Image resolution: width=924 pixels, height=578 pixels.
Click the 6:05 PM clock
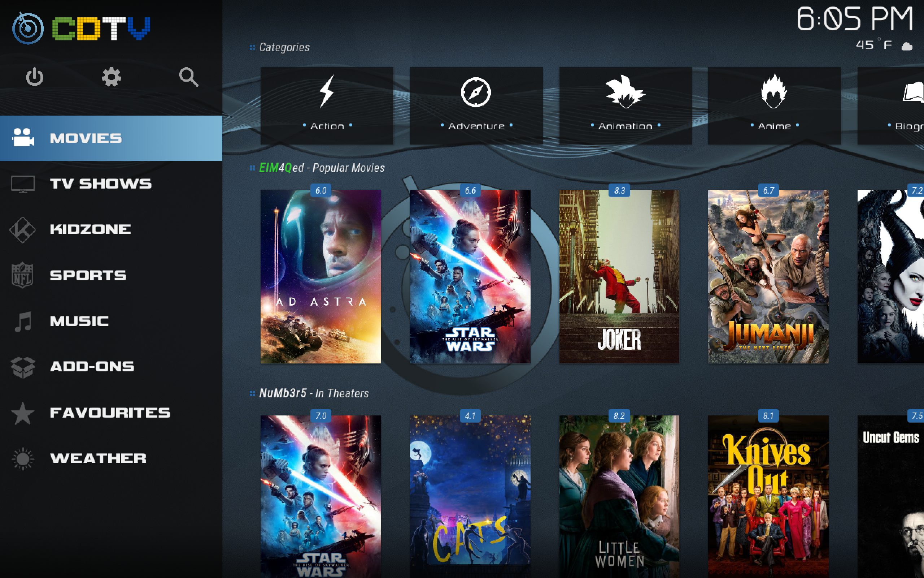coord(855,19)
